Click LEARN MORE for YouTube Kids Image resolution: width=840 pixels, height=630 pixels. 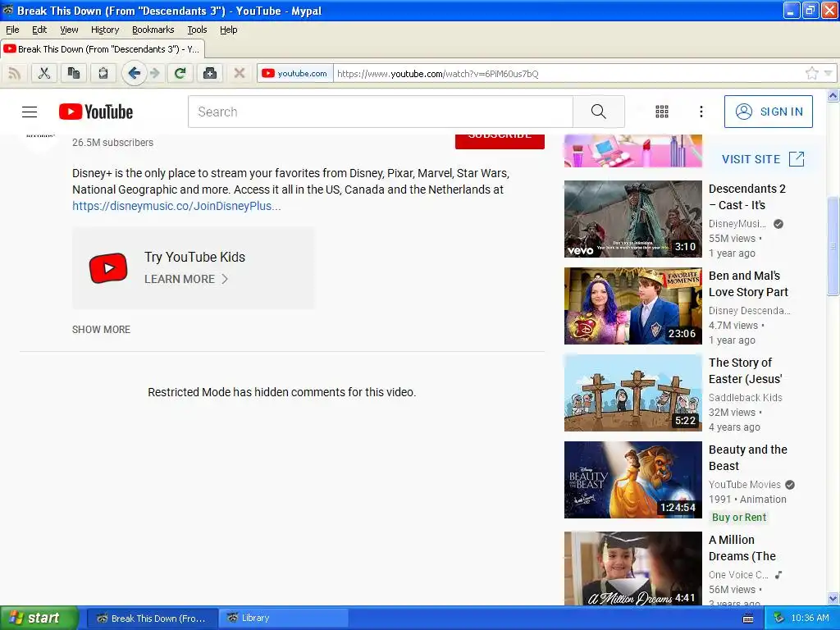point(186,279)
